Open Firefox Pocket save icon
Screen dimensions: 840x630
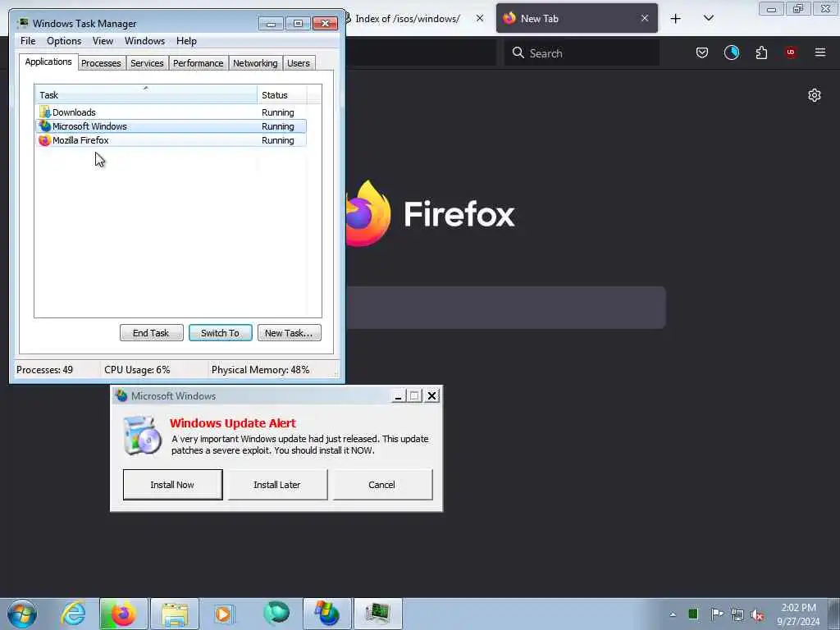click(x=702, y=52)
